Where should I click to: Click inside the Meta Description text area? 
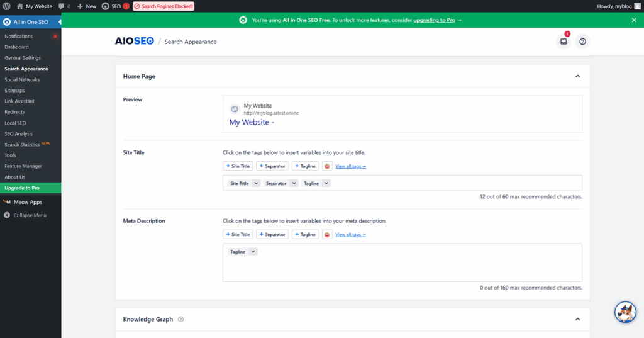(x=402, y=268)
